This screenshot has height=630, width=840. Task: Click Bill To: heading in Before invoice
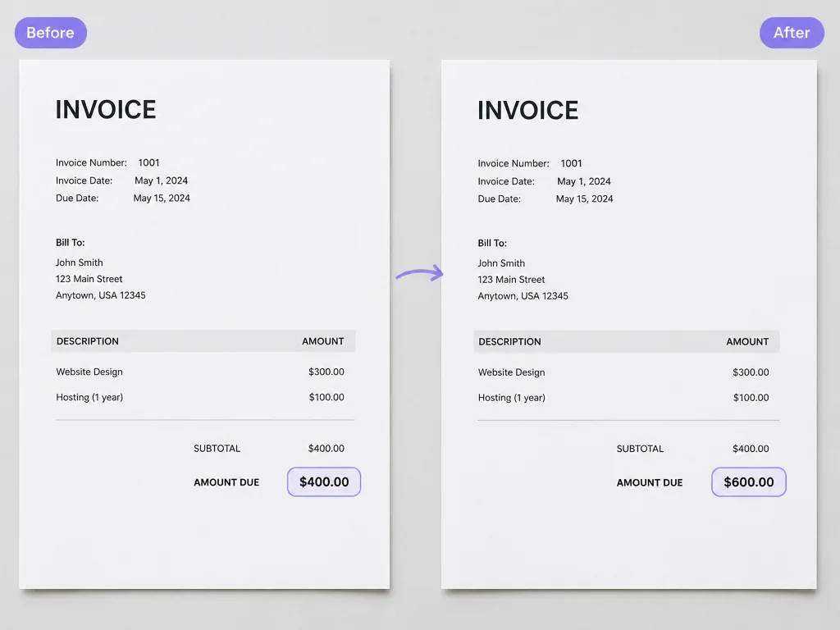click(71, 243)
